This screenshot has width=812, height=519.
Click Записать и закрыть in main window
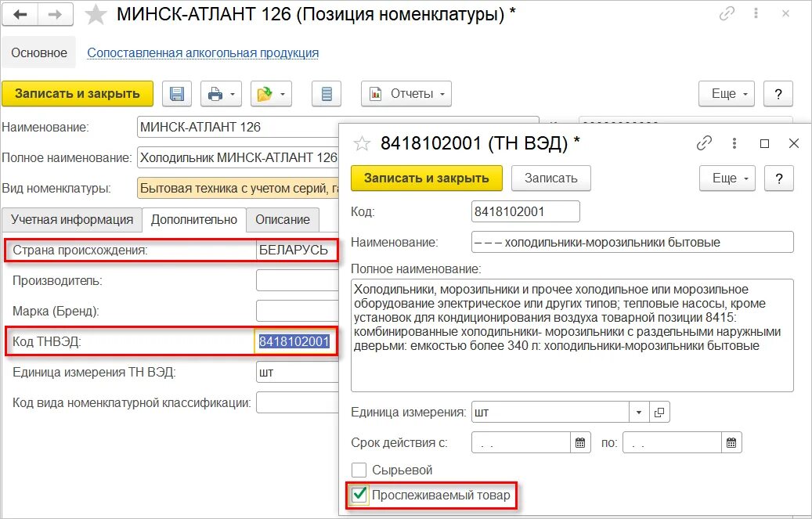(x=78, y=94)
